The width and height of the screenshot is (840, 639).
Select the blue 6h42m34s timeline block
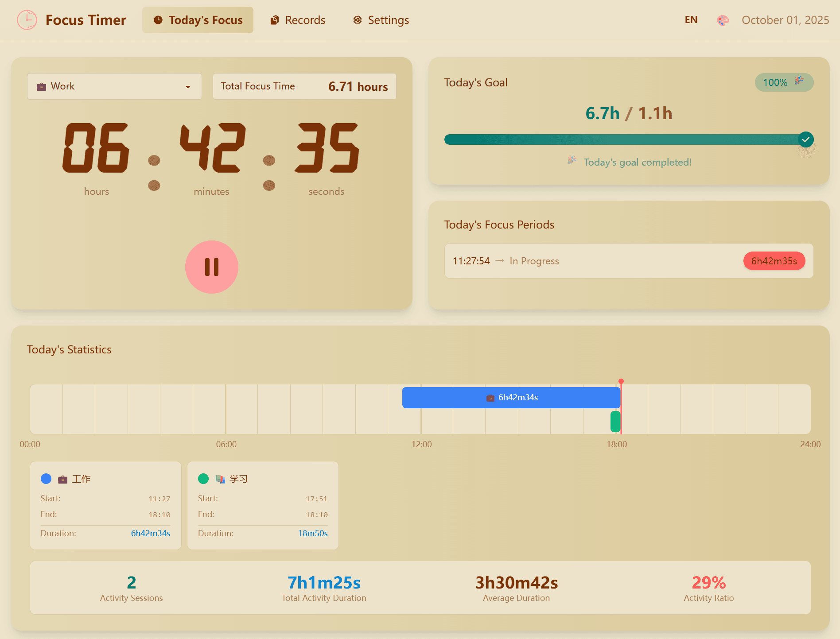coord(510,398)
